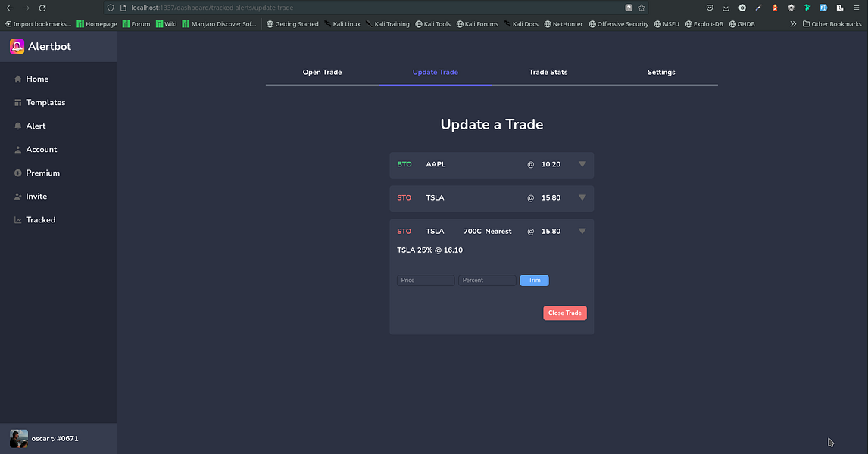
Task: Click the Percent input field
Action: click(487, 281)
